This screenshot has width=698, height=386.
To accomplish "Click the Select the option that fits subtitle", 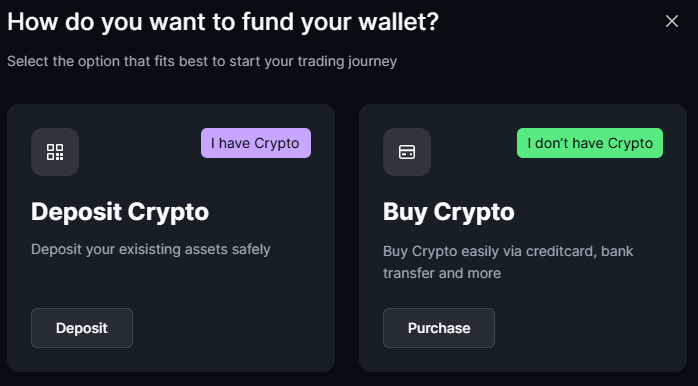I will (x=202, y=61).
